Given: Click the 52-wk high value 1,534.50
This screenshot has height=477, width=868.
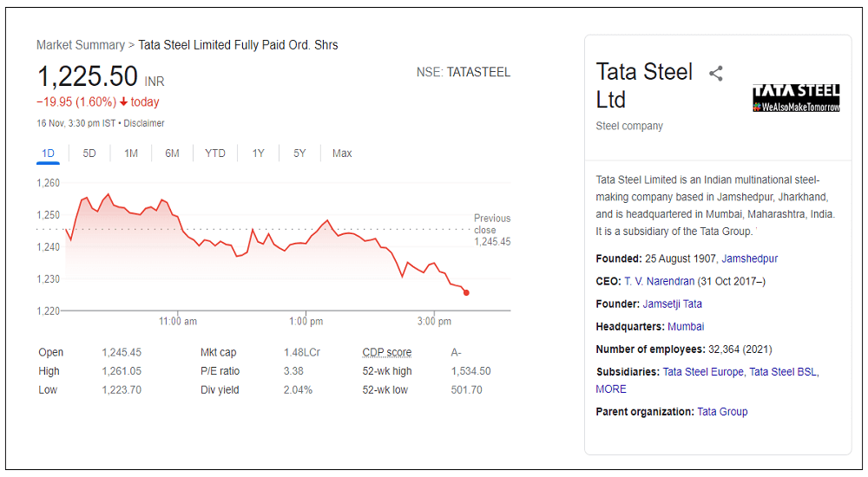Looking at the screenshot, I should pyautogui.click(x=470, y=371).
